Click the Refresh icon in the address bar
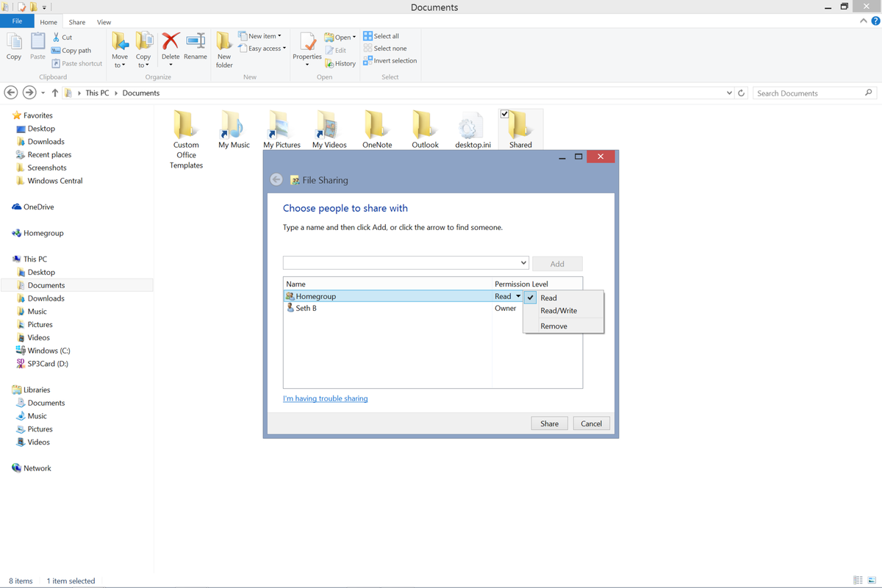882x588 pixels. [x=742, y=93]
